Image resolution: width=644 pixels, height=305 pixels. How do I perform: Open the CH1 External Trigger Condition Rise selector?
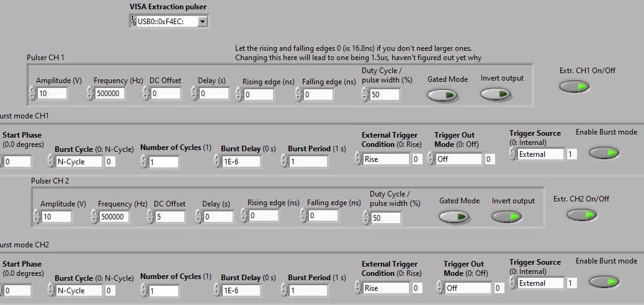386,159
